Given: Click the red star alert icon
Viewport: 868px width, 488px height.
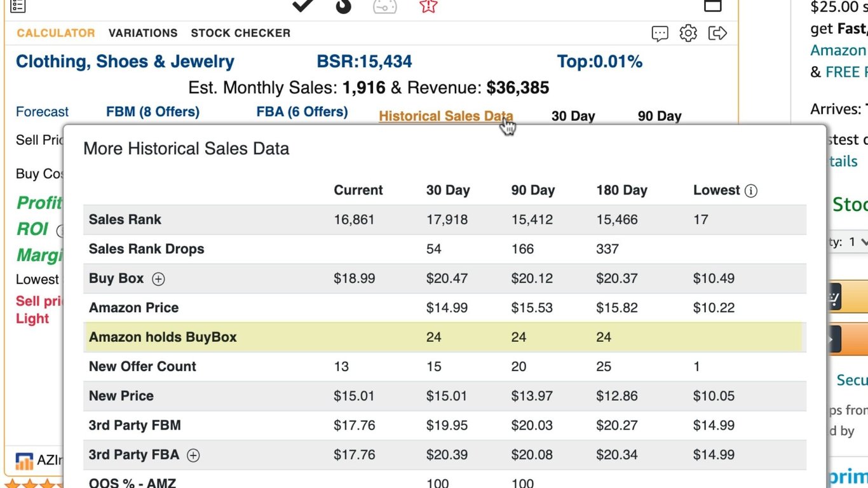Looking at the screenshot, I should pyautogui.click(x=428, y=6).
